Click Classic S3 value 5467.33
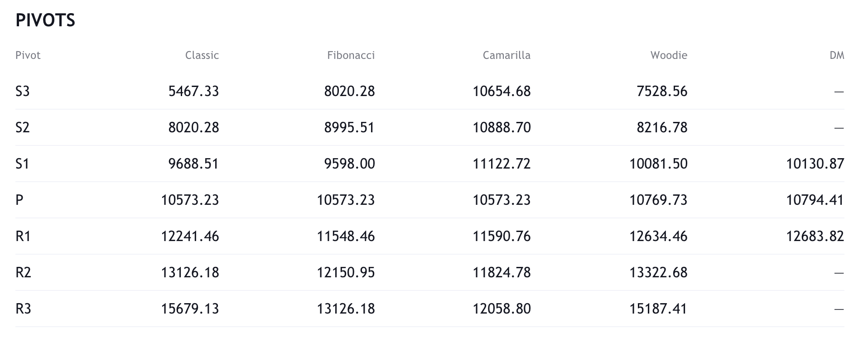Viewport: 868px width, 348px height. 193,92
